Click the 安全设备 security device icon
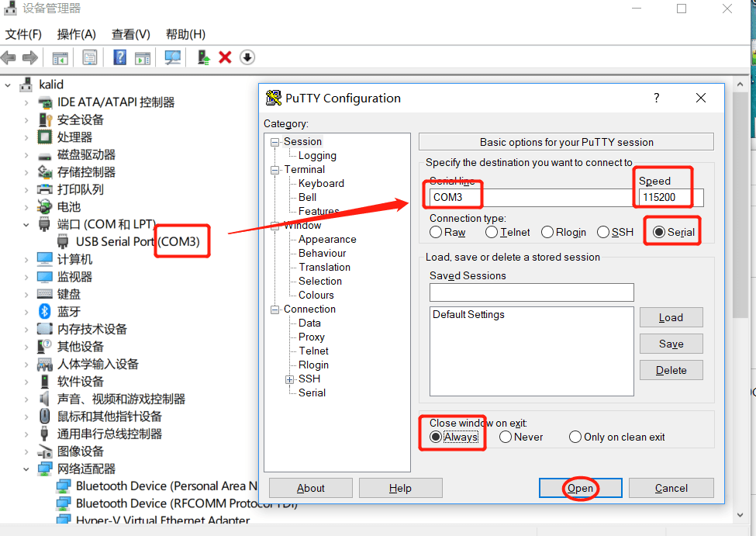 coord(45,119)
